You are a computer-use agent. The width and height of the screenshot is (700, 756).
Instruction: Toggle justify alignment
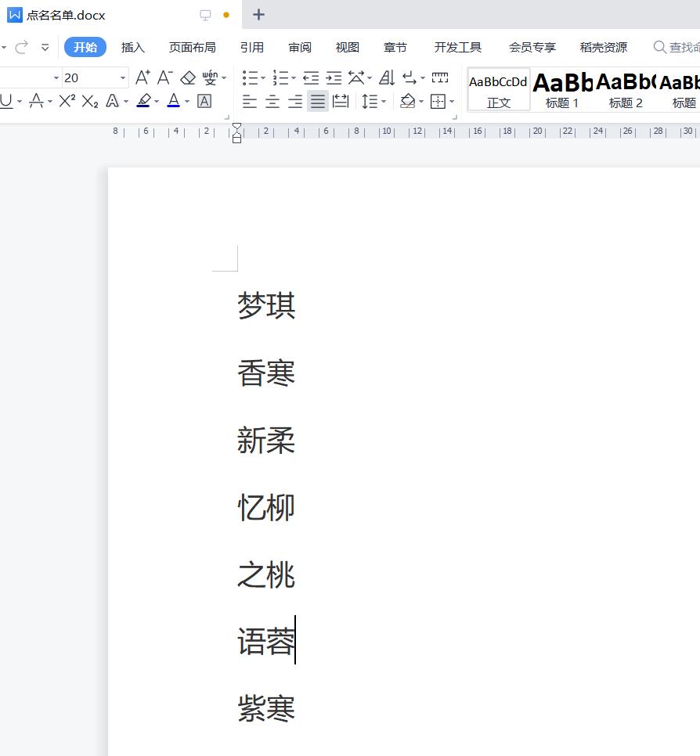point(317,101)
